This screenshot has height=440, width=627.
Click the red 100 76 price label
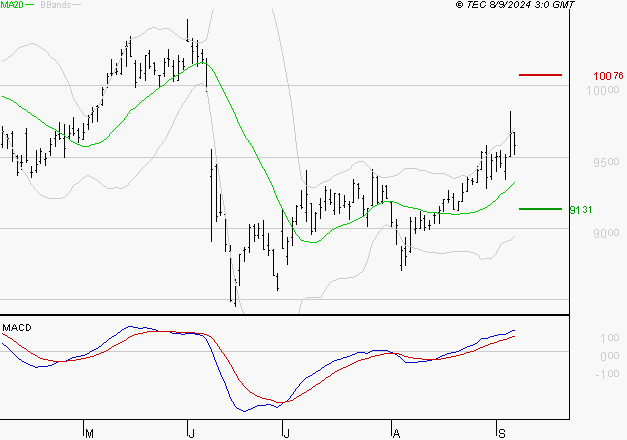[608, 76]
